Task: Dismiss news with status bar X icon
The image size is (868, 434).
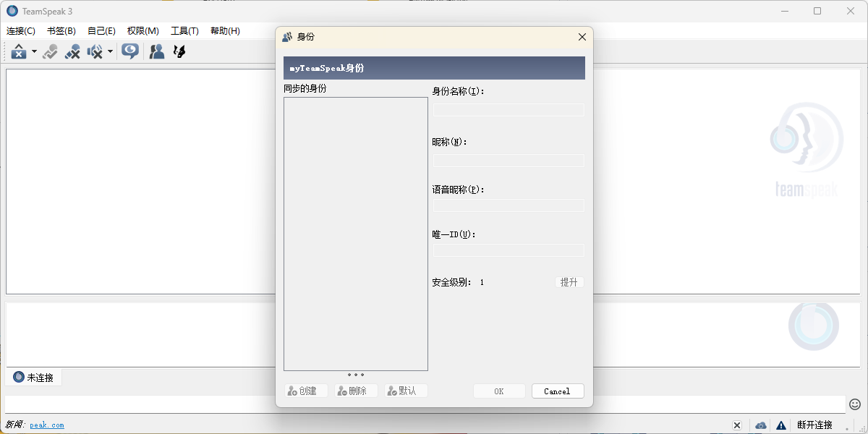Action: point(737,425)
